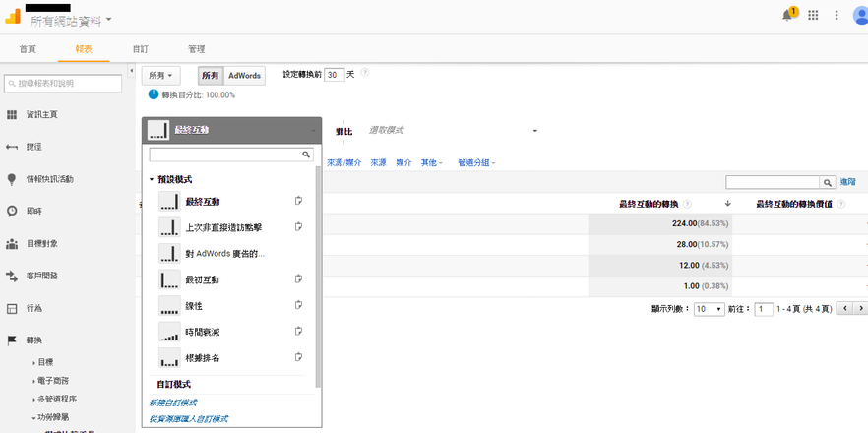868x433 pixels.
Task: Click the 客戶開發 acquisition icon in sidebar
Action: 12,276
